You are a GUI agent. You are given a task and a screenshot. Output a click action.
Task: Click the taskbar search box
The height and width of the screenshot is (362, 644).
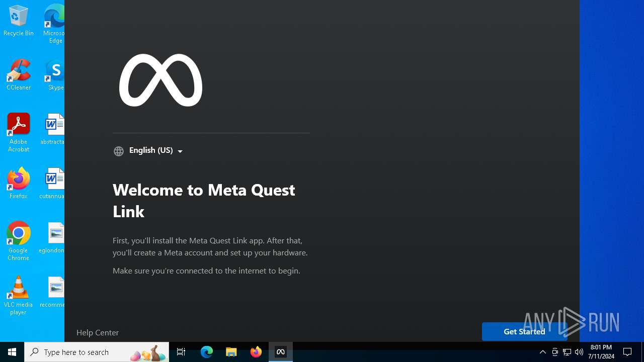[97, 352]
